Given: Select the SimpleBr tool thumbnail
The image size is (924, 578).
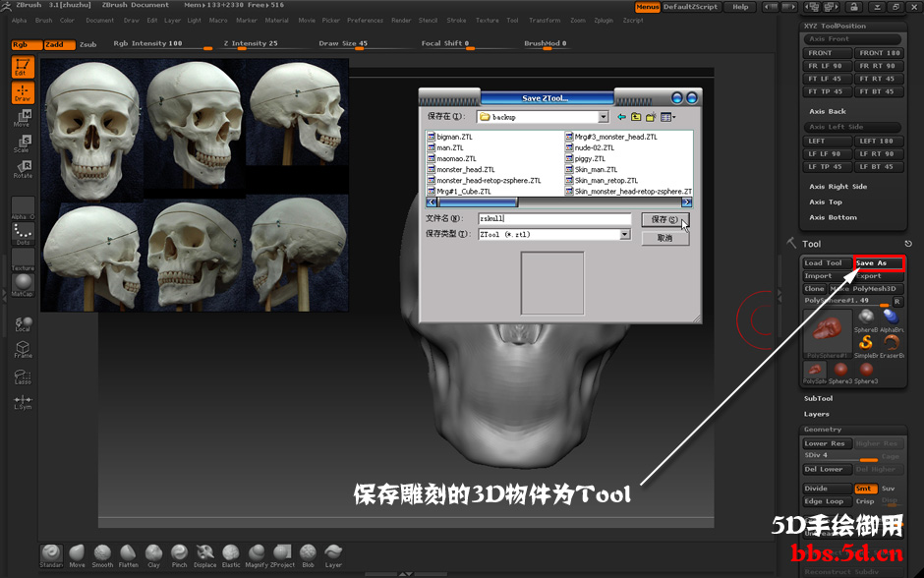Looking at the screenshot, I should click(866, 346).
